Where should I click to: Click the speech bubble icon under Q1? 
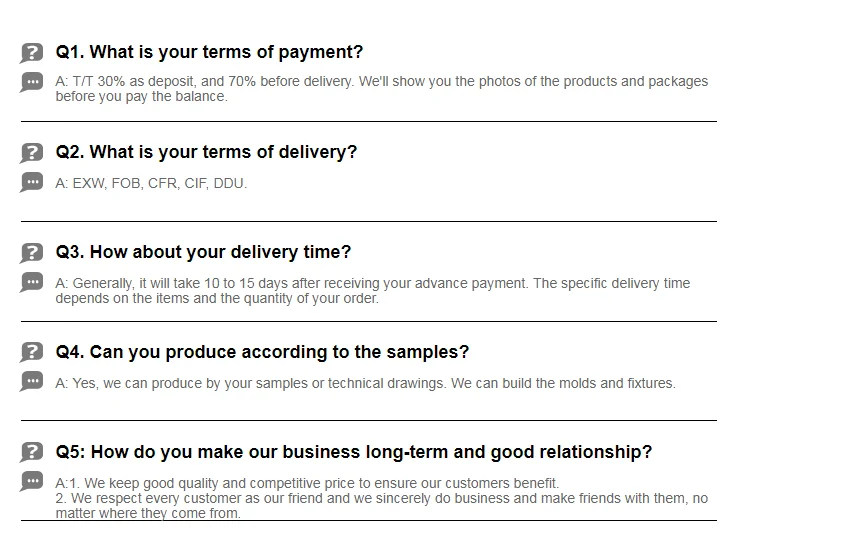click(31, 82)
